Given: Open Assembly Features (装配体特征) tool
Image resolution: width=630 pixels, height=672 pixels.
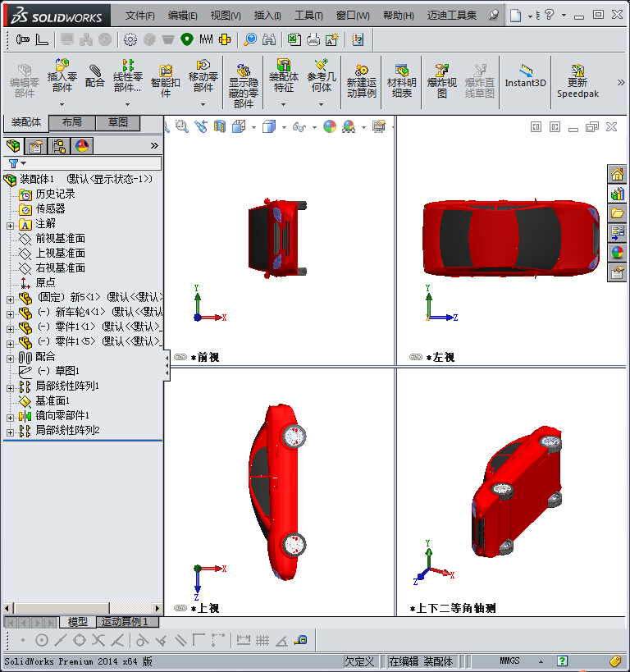Looking at the screenshot, I should click(x=284, y=75).
